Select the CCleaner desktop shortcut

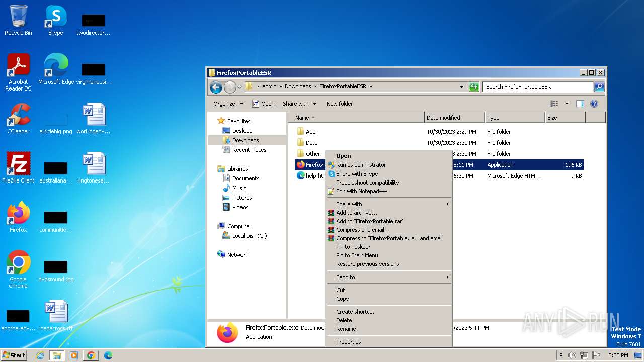(x=18, y=119)
